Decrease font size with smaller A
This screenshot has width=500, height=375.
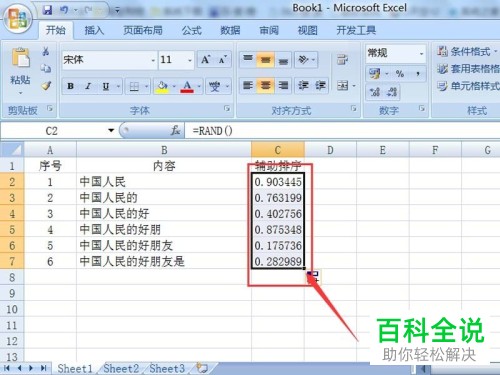(223, 60)
